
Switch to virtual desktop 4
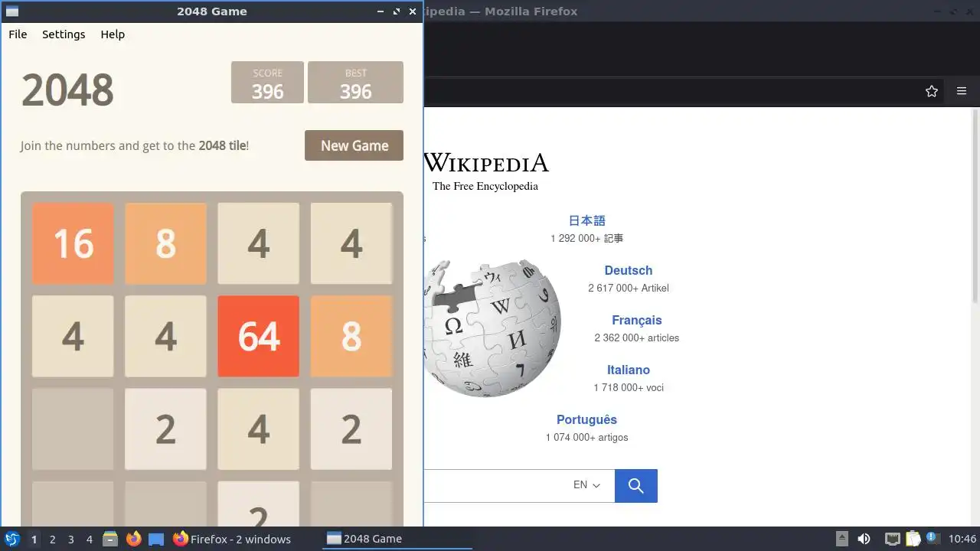point(90,540)
